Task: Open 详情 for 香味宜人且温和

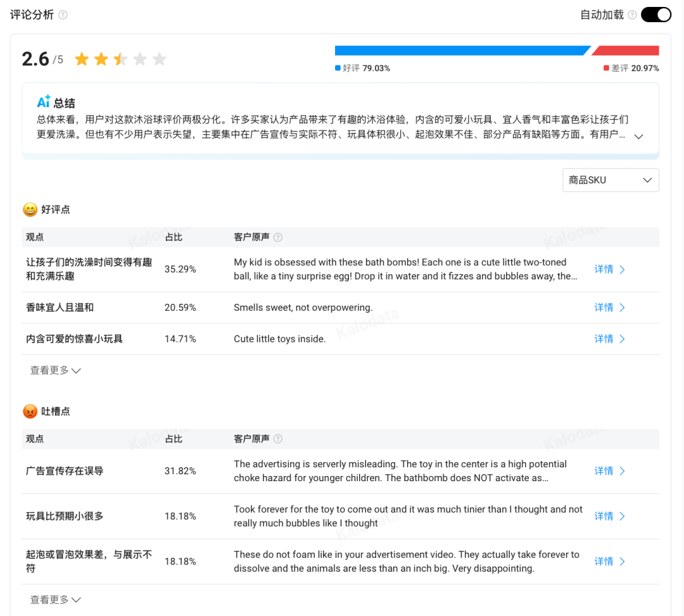Action: 609,307
